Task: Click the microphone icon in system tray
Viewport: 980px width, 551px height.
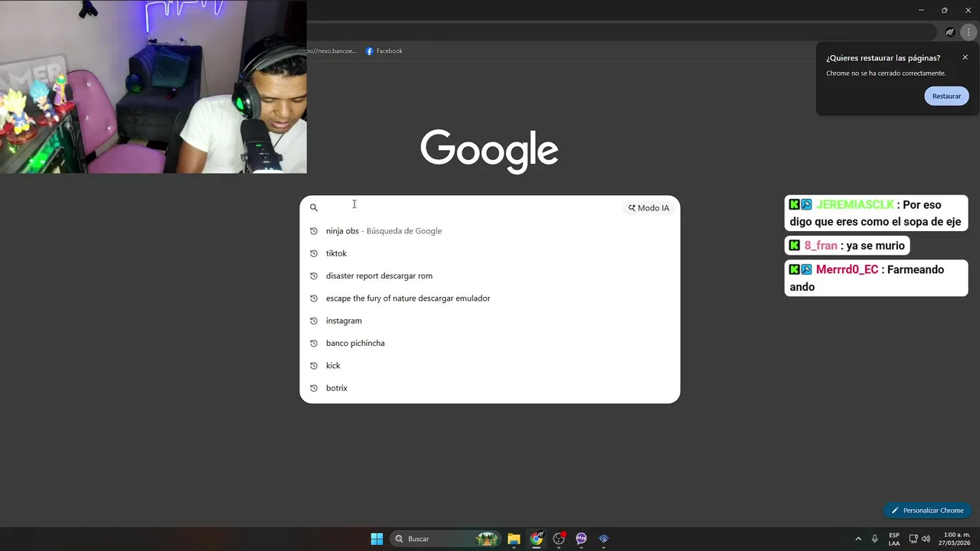Action: [875, 539]
